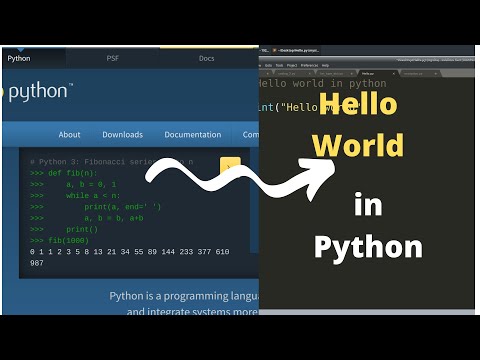Open the Project menu in the editor
Viewport: 480px width, 360px height.
click(x=292, y=65)
